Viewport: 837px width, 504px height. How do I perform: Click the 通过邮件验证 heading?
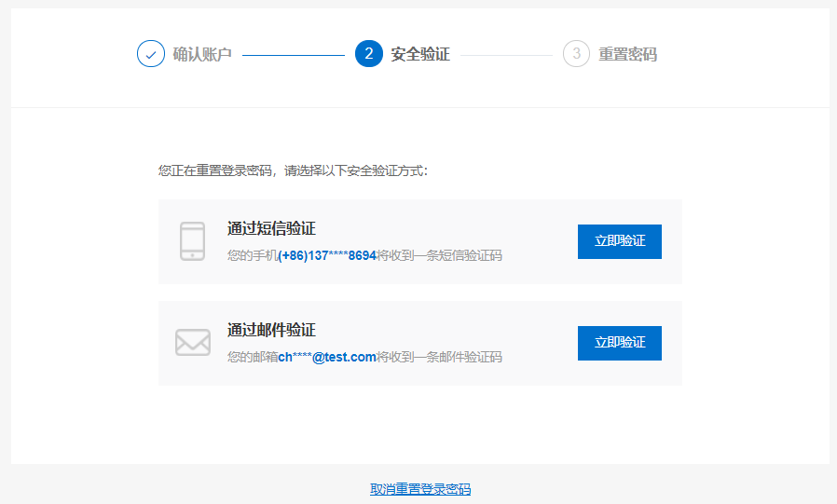[x=271, y=330]
